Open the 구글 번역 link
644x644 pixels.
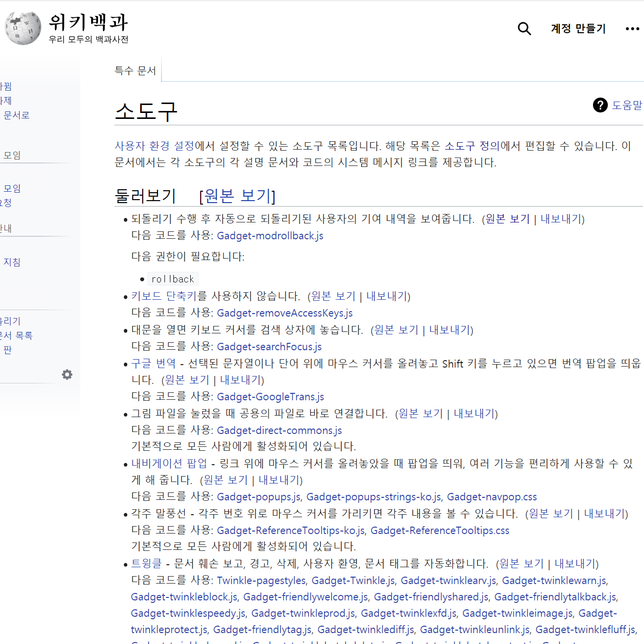[153, 364]
